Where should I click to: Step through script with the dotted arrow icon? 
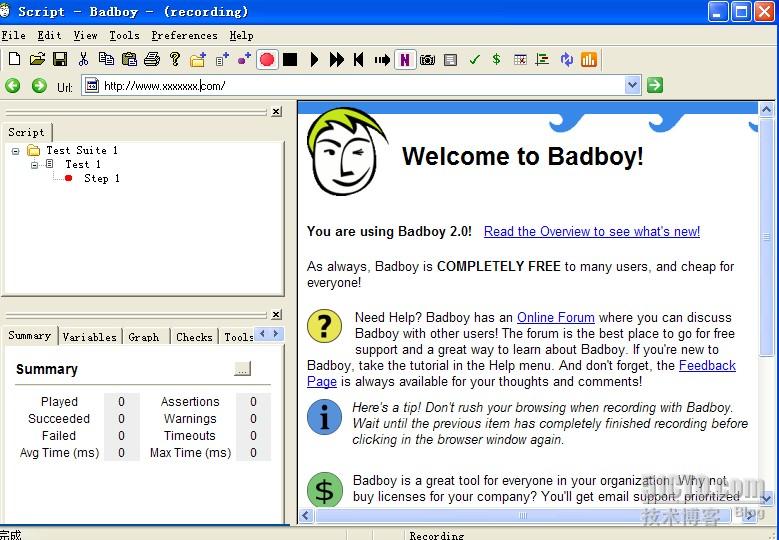[x=382, y=60]
